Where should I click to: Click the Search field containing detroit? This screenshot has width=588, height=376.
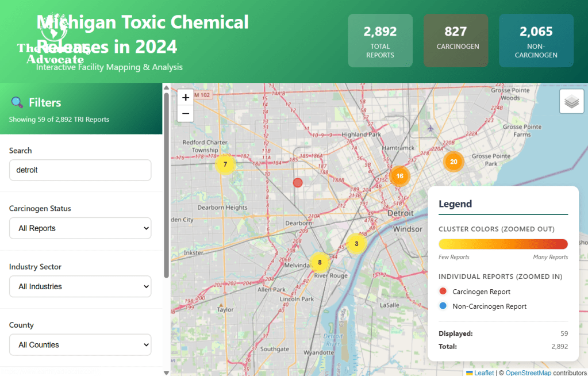coord(80,170)
